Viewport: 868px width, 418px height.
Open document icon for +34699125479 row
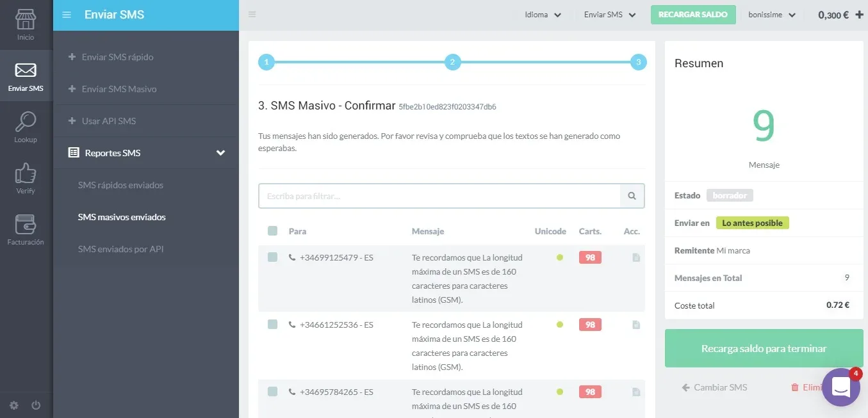(636, 257)
